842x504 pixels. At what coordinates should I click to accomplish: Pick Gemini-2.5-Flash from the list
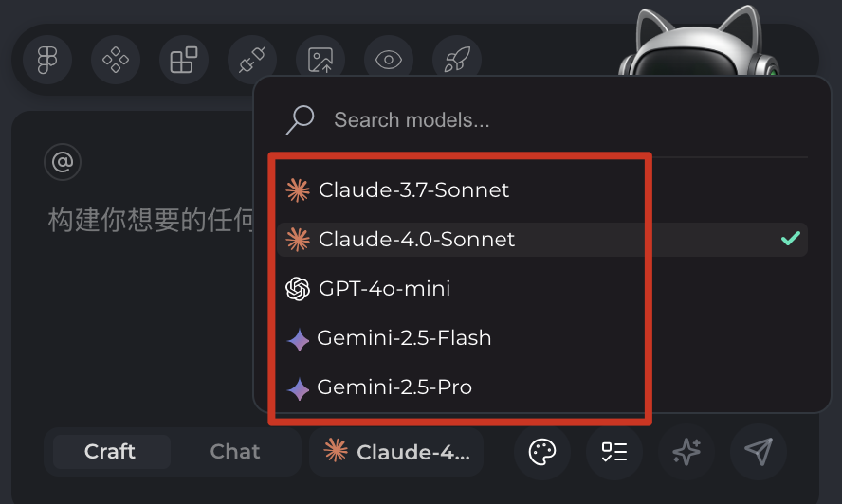(x=404, y=338)
